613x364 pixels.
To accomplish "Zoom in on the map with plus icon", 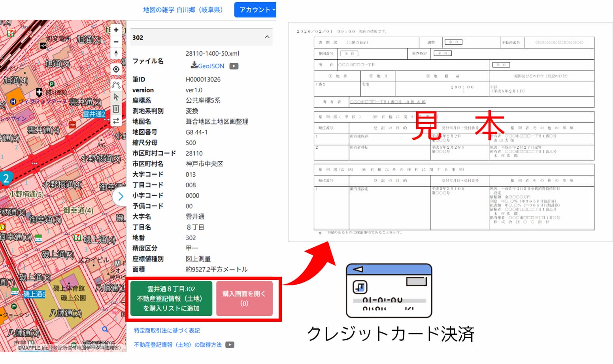I will click(115, 30).
